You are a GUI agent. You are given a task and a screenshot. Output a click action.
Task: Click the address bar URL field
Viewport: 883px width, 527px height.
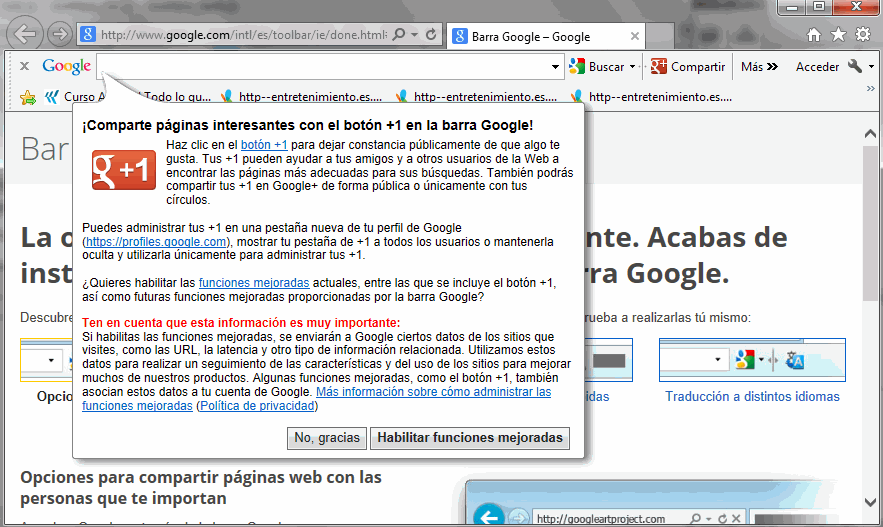[x=244, y=35]
